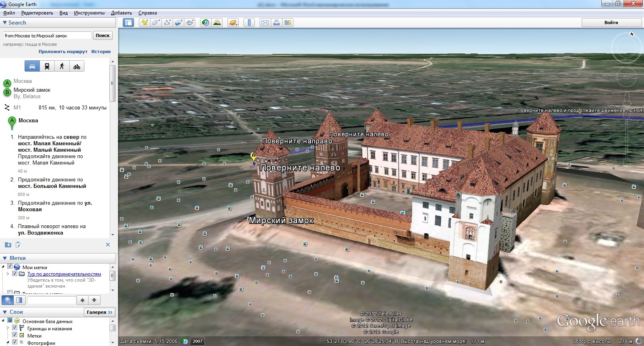Toggle the Границы и названия layer checkbox
This screenshot has width=644, height=346.
click(x=14, y=328)
